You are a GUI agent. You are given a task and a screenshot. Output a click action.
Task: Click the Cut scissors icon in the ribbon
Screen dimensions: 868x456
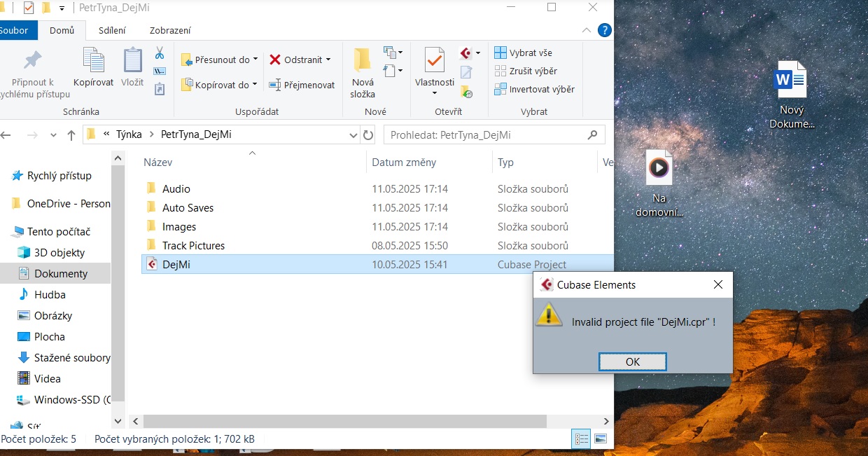point(160,53)
